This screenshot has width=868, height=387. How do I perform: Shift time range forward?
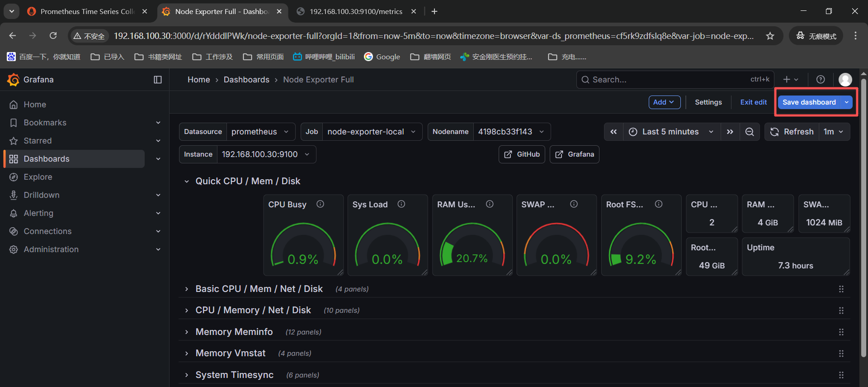(x=730, y=132)
